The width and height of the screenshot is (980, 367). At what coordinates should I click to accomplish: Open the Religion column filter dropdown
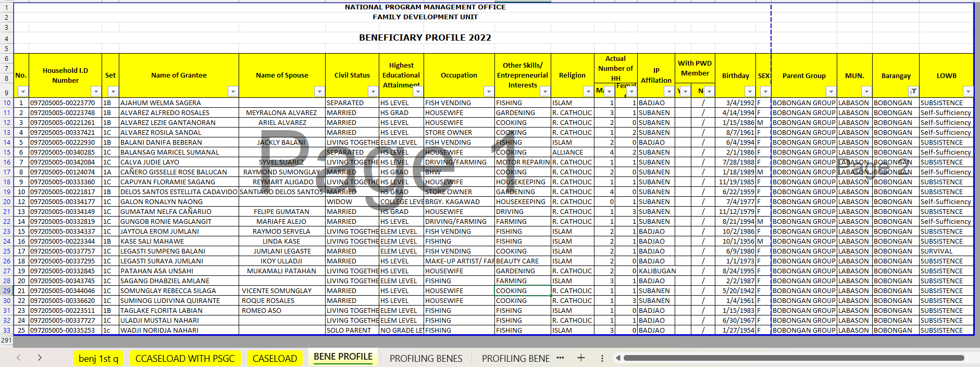pos(588,92)
